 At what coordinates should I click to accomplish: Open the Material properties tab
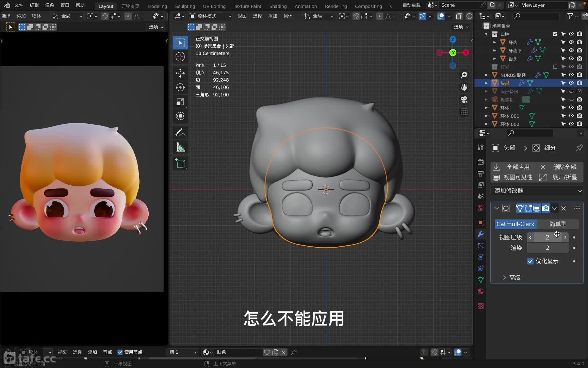coord(480,291)
